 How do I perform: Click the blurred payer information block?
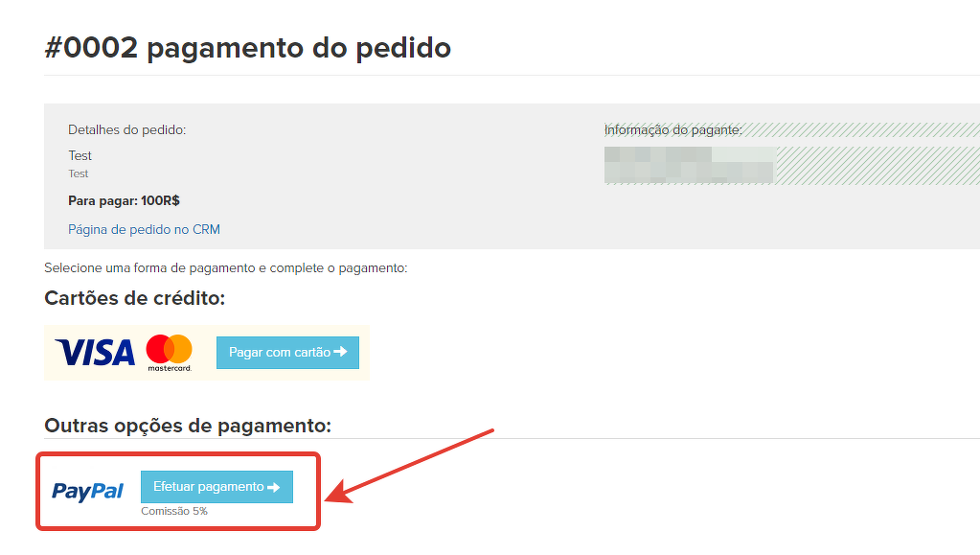point(690,165)
